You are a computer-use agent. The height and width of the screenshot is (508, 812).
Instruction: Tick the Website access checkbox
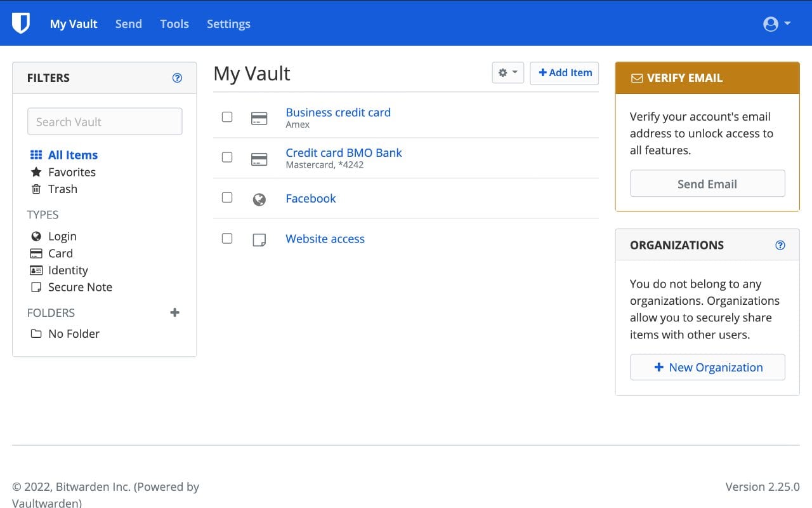click(x=227, y=238)
